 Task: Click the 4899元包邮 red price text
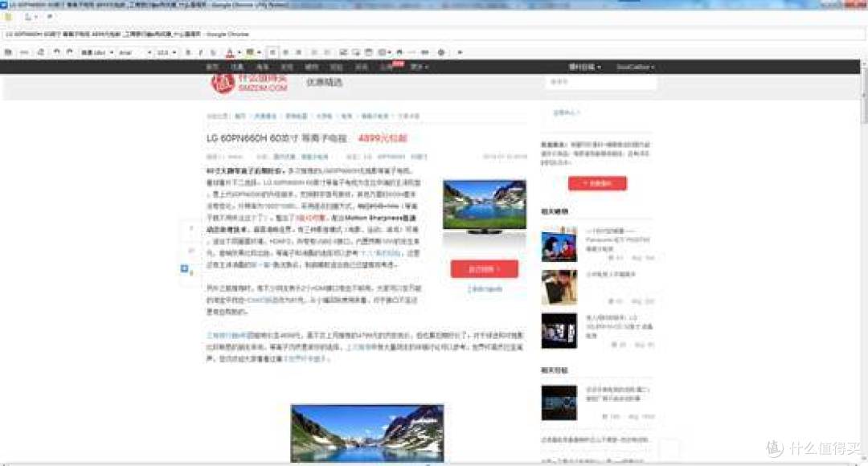click(x=383, y=138)
